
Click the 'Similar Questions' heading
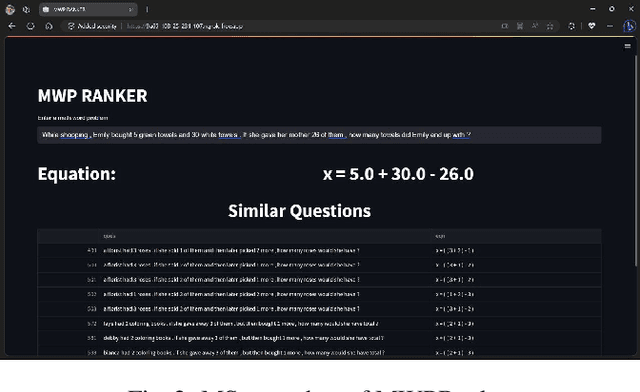299,211
